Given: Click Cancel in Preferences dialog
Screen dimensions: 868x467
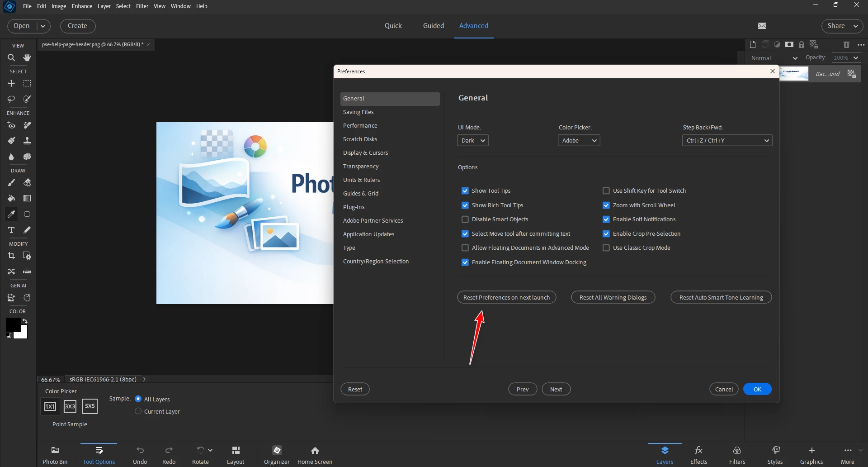Looking at the screenshot, I should [x=724, y=389].
